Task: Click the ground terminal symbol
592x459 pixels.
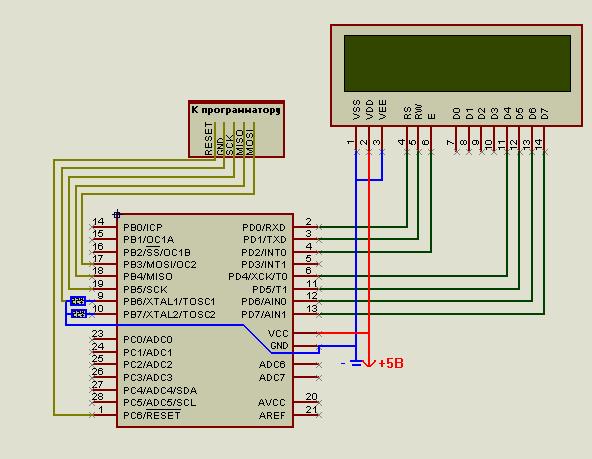Action: pyautogui.click(x=356, y=364)
